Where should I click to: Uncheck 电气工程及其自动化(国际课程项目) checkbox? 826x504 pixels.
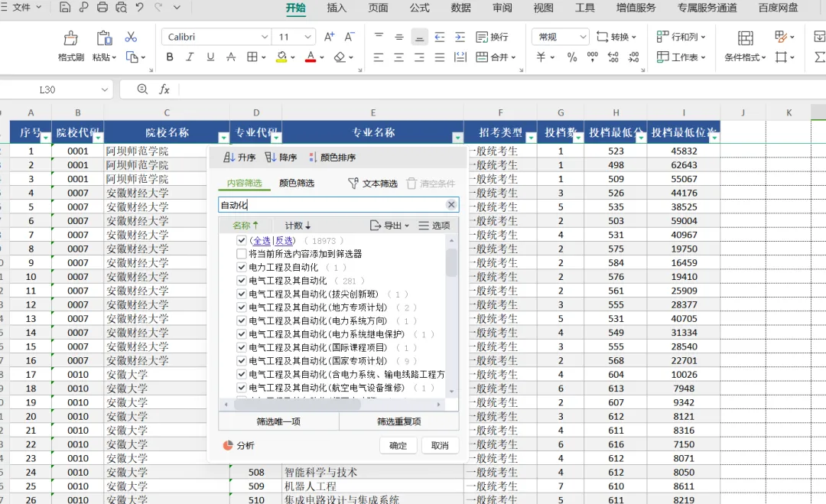(241, 347)
